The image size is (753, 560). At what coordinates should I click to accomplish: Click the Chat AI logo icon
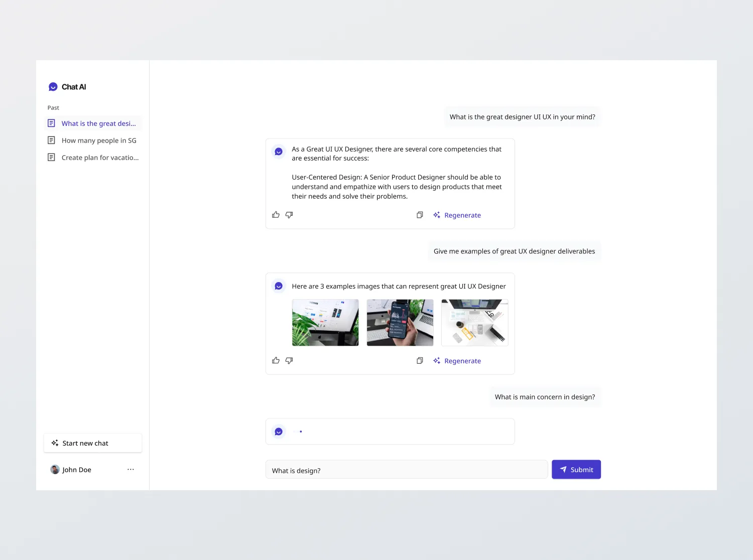53,87
